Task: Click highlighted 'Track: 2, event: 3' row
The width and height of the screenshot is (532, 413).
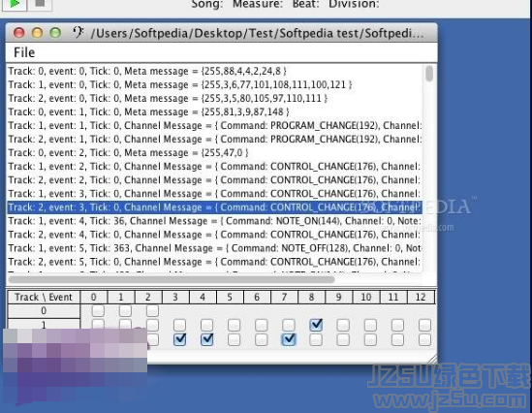Action: click(215, 207)
